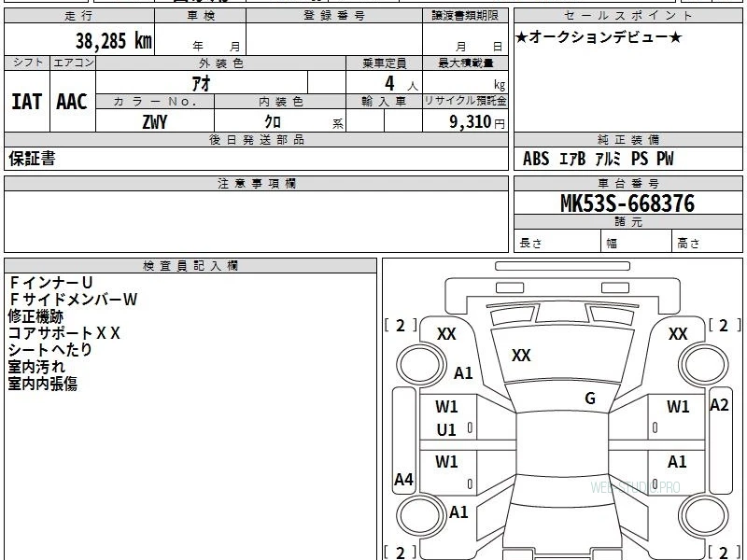Click the A4 damage mark on the diagram
This screenshot has width=747, height=560.
tap(403, 479)
